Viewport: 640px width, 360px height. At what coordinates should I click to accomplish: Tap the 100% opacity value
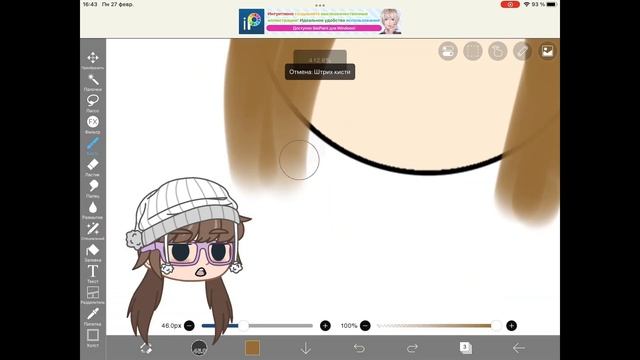(349, 326)
